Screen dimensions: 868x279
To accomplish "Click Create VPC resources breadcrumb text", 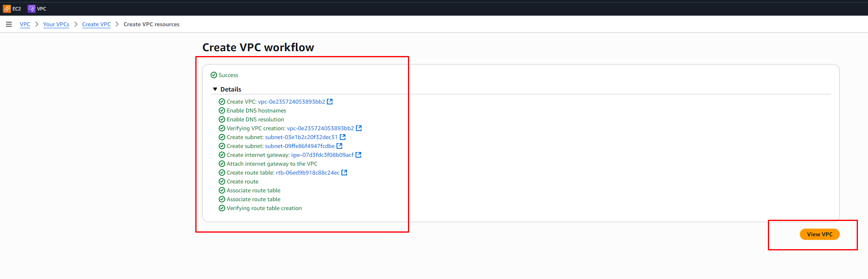I will [152, 24].
